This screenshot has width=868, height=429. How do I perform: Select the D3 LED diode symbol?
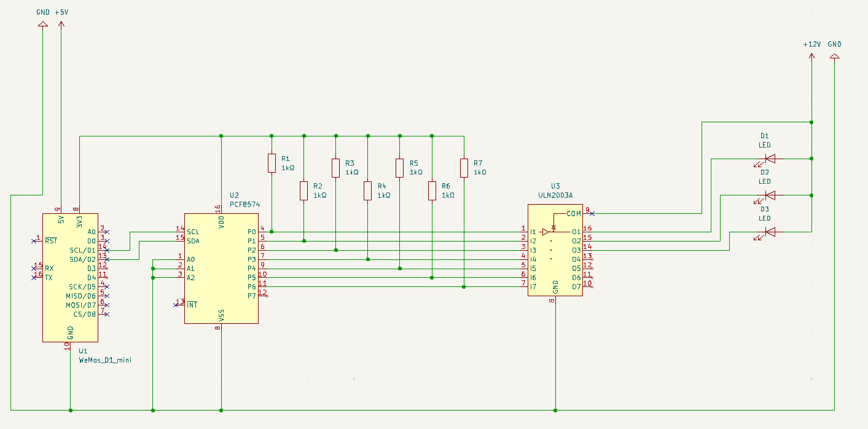coord(770,232)
